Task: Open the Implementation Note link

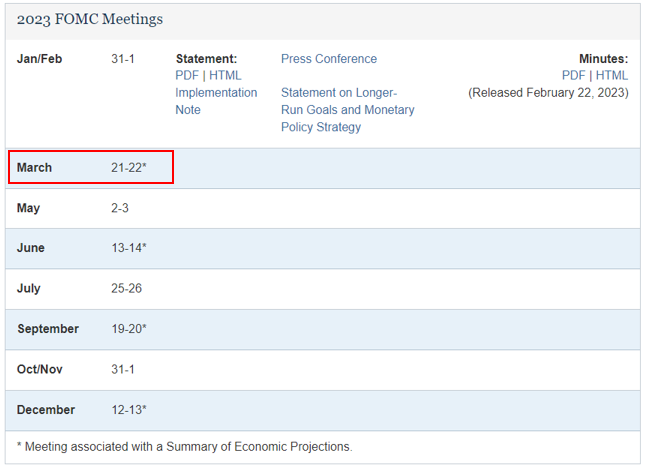Action: click(x=216, y=101)
